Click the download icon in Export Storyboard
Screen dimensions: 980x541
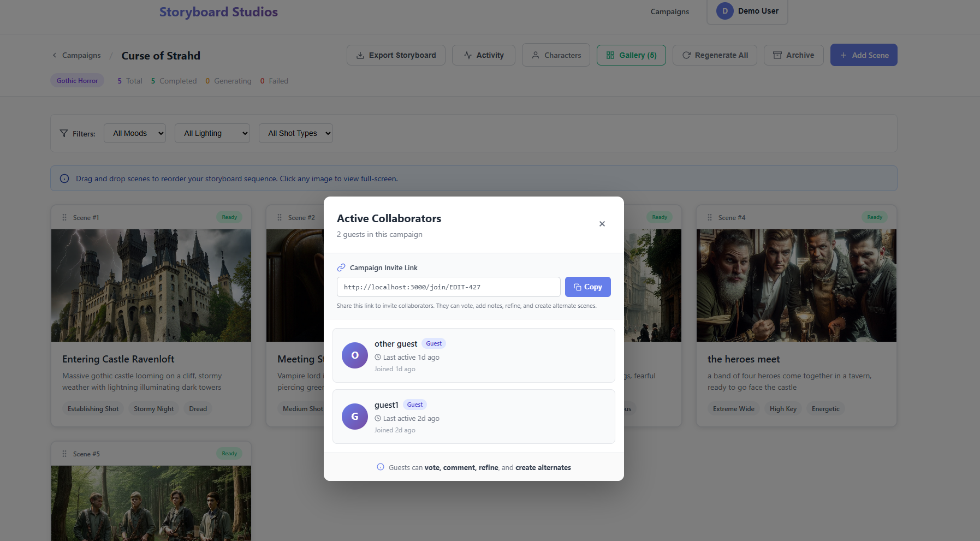coord(360,55)
